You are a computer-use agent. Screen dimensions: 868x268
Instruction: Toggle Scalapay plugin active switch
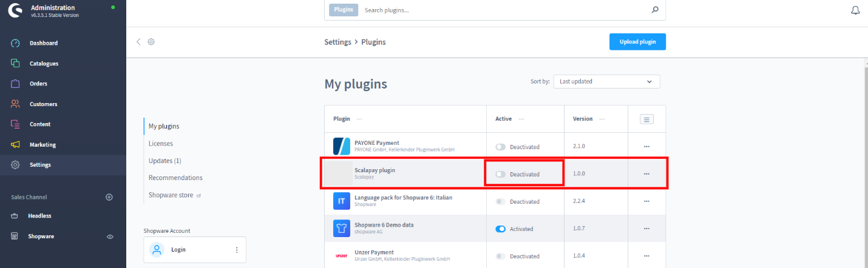point(500,174)
